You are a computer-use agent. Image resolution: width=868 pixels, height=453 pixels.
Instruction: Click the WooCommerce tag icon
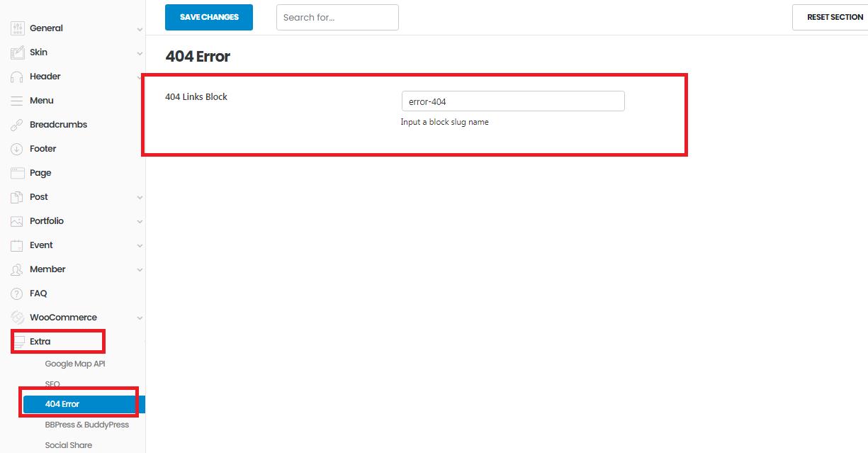17,318
